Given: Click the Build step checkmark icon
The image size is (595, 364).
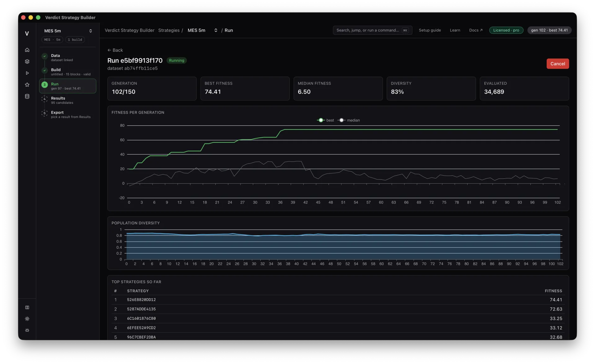Looking at the screenshot, I should pos(45,70).
